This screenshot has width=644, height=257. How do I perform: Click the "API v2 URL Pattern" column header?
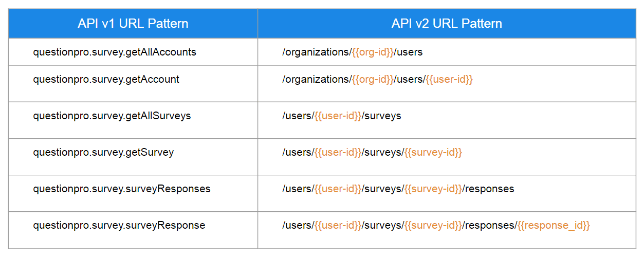click(x=447, y=24)
